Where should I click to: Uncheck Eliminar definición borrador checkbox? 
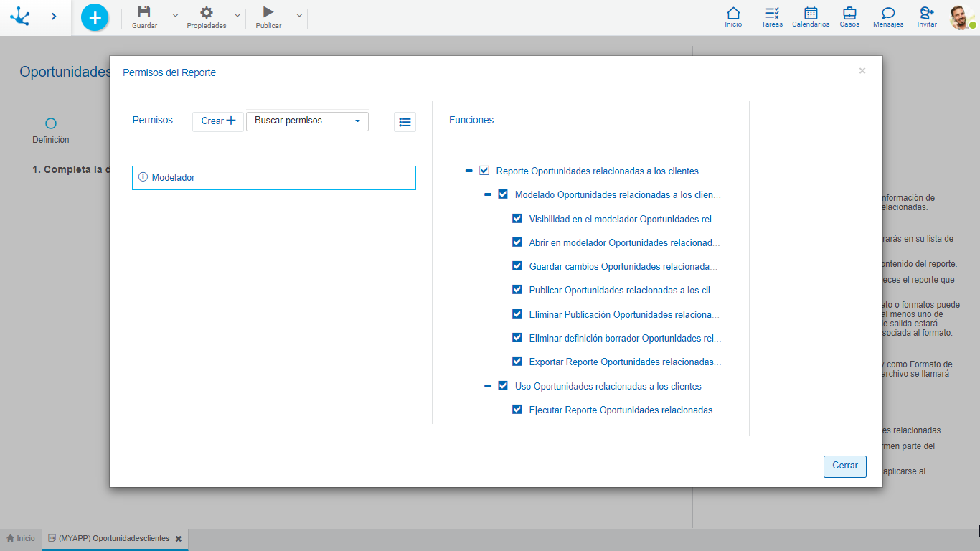click(517, 338)
